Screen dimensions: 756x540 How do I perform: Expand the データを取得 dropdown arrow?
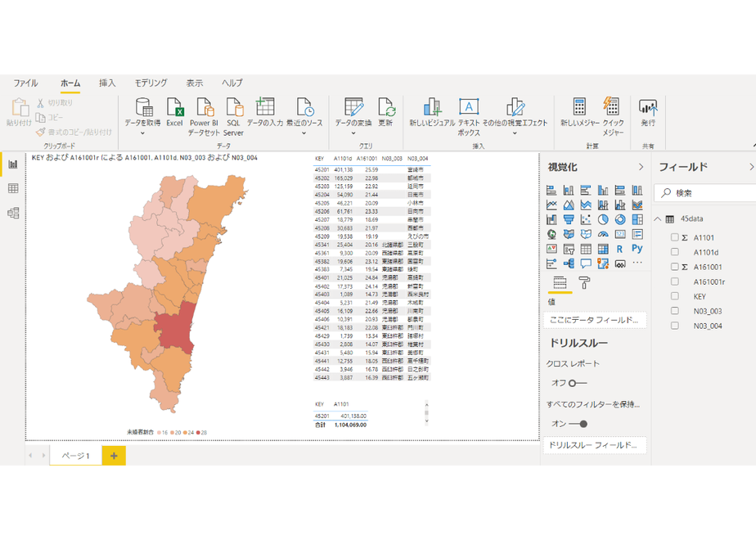tap(142, 133)
